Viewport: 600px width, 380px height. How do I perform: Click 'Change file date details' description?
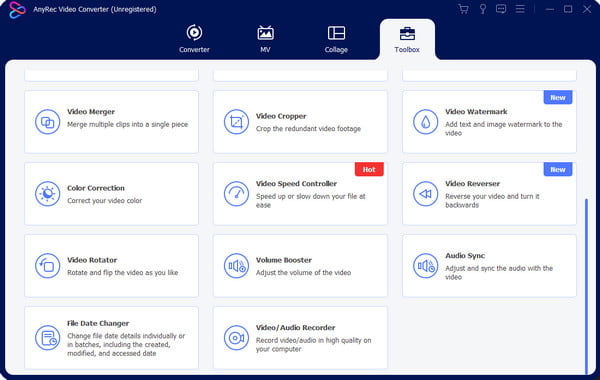pyautogui.click(x=126, y=344)
